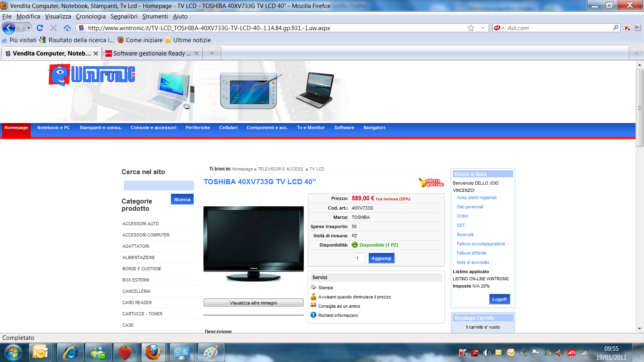Click the search magnifier in Ask.com box
This screenshot has width=644, height=362.
(616, 28)
